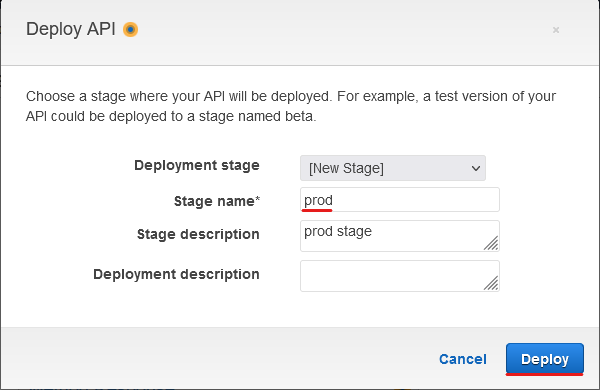600x390 pixels.
Task: Grab the Deployment description resize handle
Action: pos(491,284)
